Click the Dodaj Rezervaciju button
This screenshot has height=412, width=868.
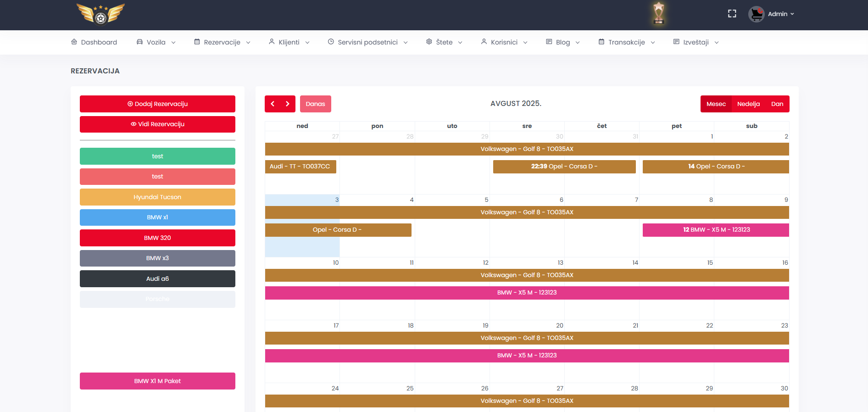tap(157, 104)
